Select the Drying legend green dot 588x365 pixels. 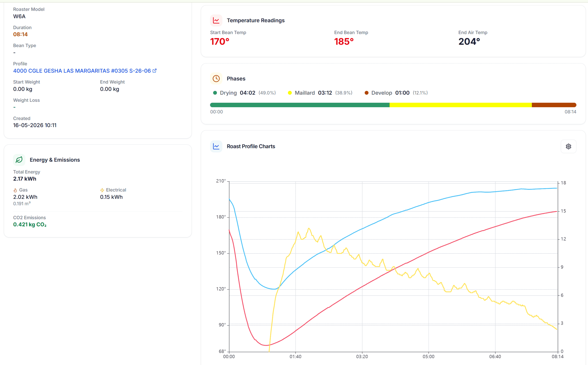point(215,93)
